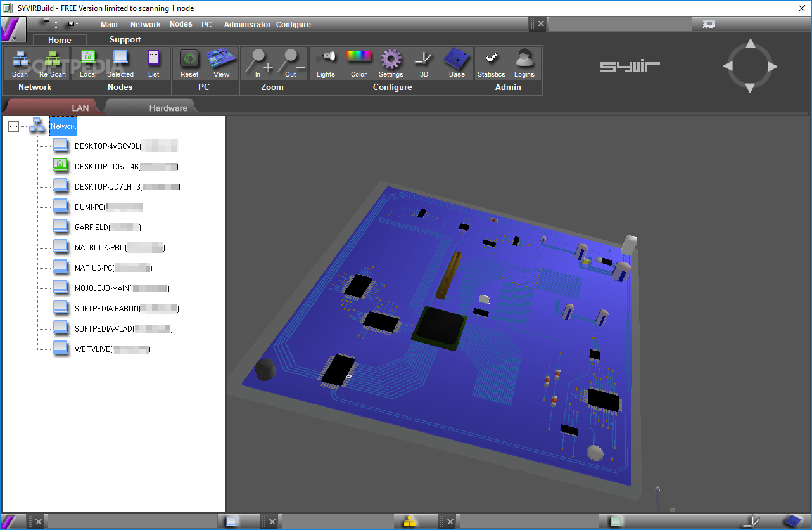Select MOJOJOJO-MAIN node
The height and width of the screenshot is (530, 812).
tap(122, 288)
